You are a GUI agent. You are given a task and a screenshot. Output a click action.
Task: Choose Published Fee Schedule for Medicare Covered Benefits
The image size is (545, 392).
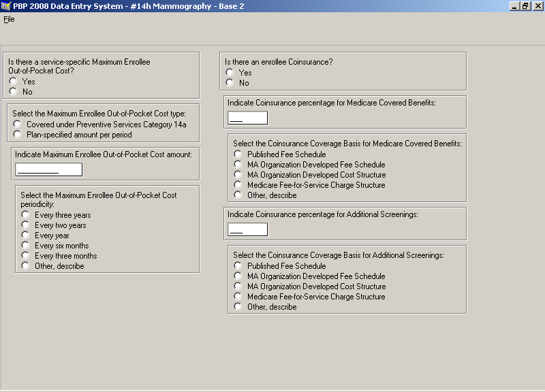[x=238, y=154]
